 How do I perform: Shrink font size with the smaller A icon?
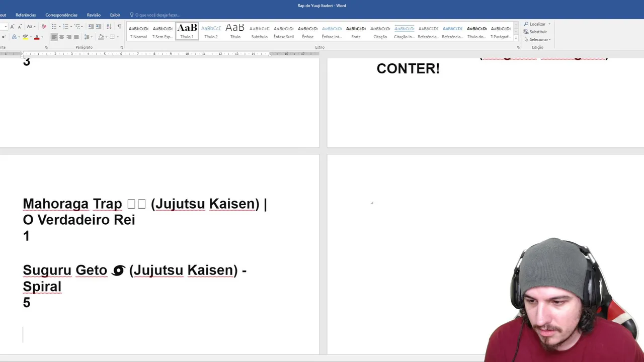pyautogui.click(x=20, y=26)
